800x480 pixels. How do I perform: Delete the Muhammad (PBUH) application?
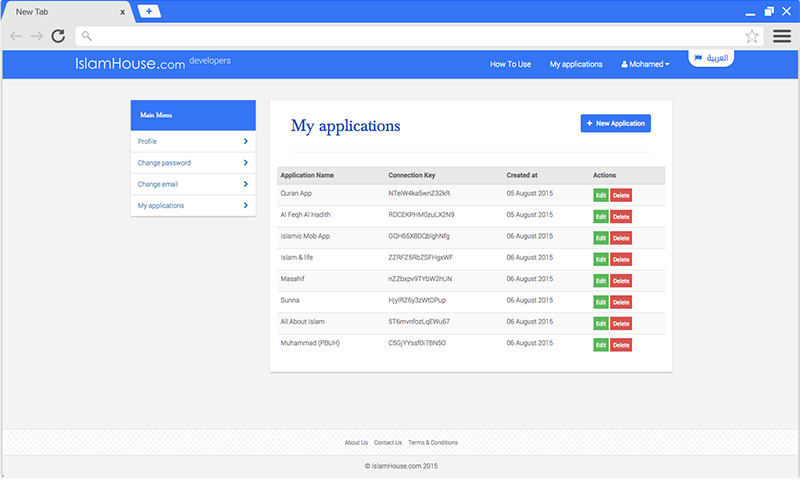pos(621,345)
